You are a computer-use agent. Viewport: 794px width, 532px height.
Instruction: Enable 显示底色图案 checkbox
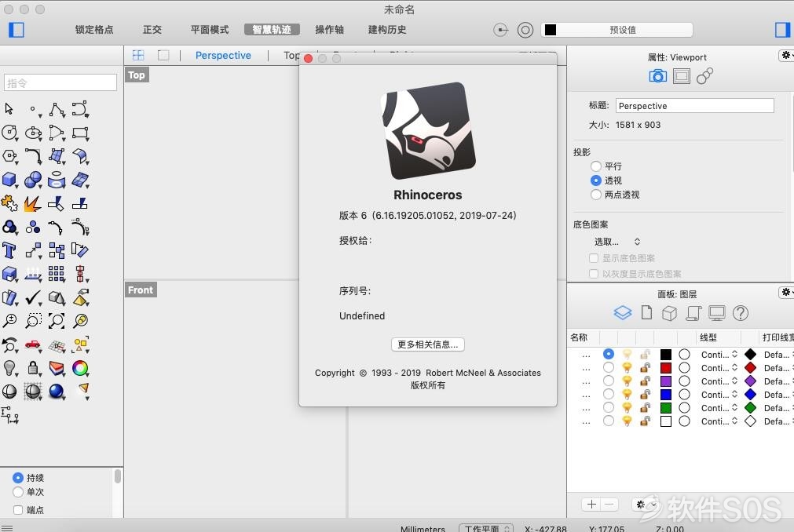point(594,258)
